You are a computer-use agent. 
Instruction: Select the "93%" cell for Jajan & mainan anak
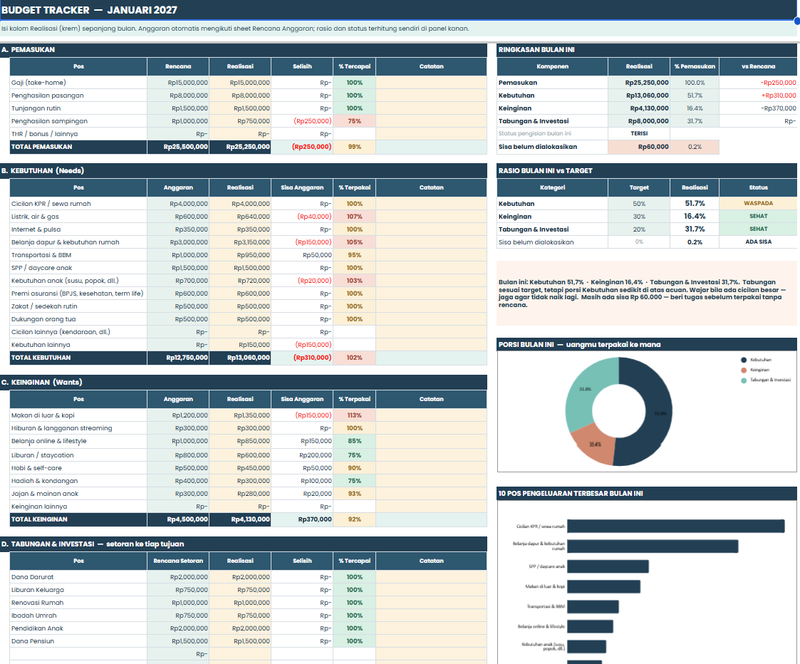click(354, 494)
